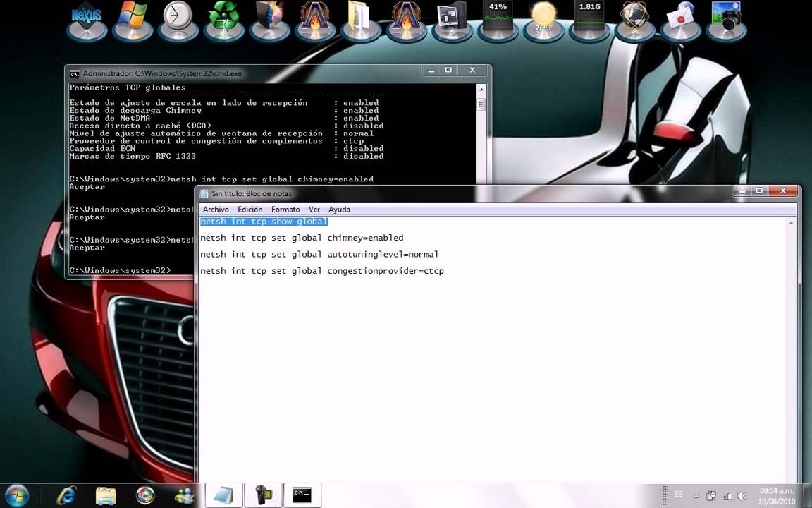Click the cmd window scroll-up arrow
812x508 pixels.
click(x=481, y=89)
